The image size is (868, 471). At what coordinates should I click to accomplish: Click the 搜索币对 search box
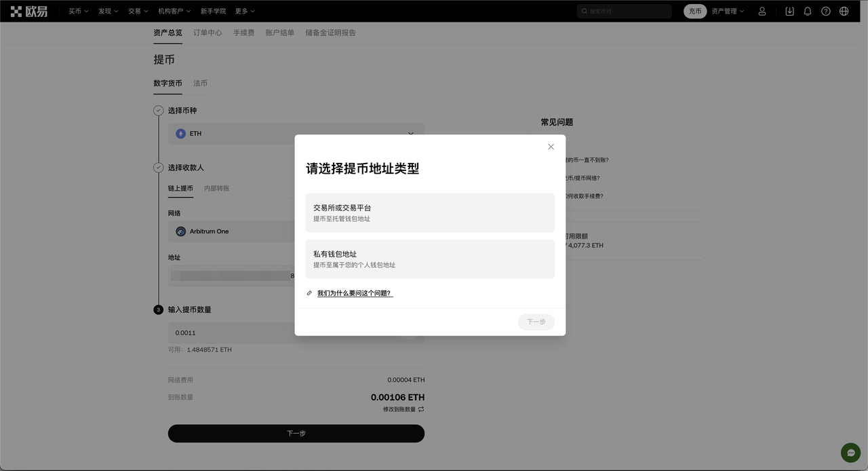tap(624, 10)
